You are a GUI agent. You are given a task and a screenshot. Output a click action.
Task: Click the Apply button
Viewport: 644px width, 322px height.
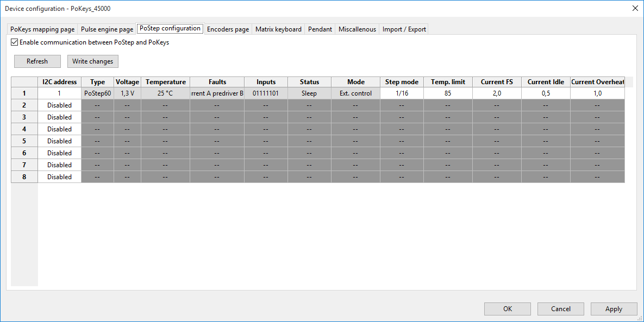point(614,309)
